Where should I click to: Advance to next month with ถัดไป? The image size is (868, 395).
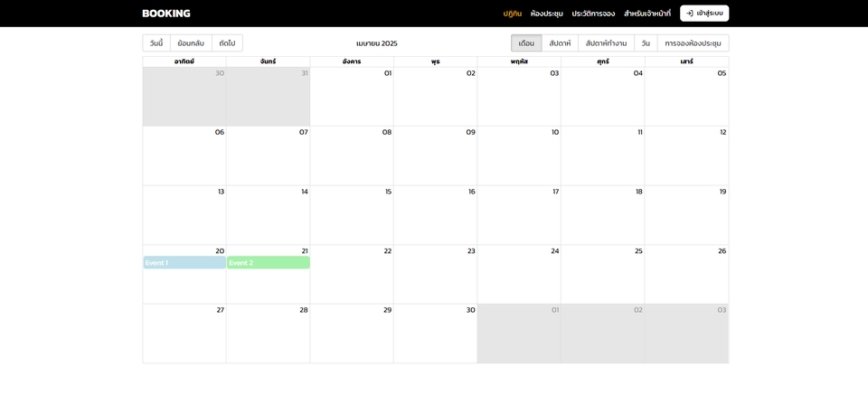(227, 43)
